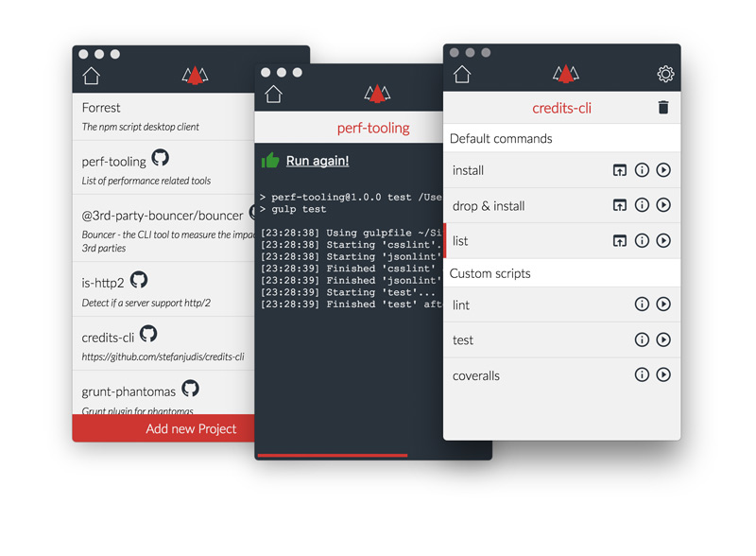756x556 pixels.
Task: Show info for coveralls script
Action: 642,374
